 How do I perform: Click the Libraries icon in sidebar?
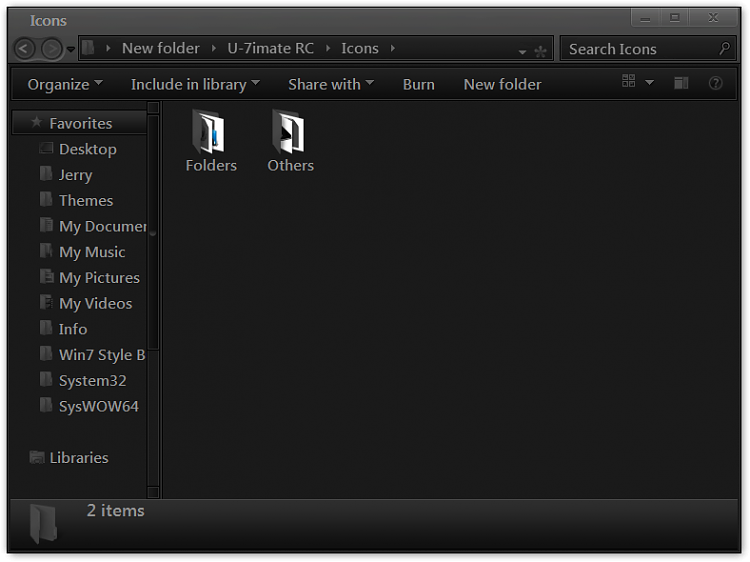click(37, 457)
